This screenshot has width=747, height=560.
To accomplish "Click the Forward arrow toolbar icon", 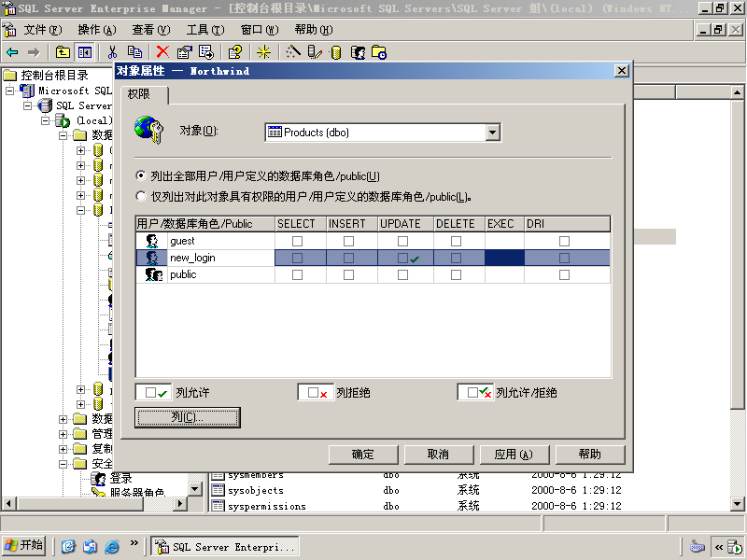I will (x=34, y=52).
